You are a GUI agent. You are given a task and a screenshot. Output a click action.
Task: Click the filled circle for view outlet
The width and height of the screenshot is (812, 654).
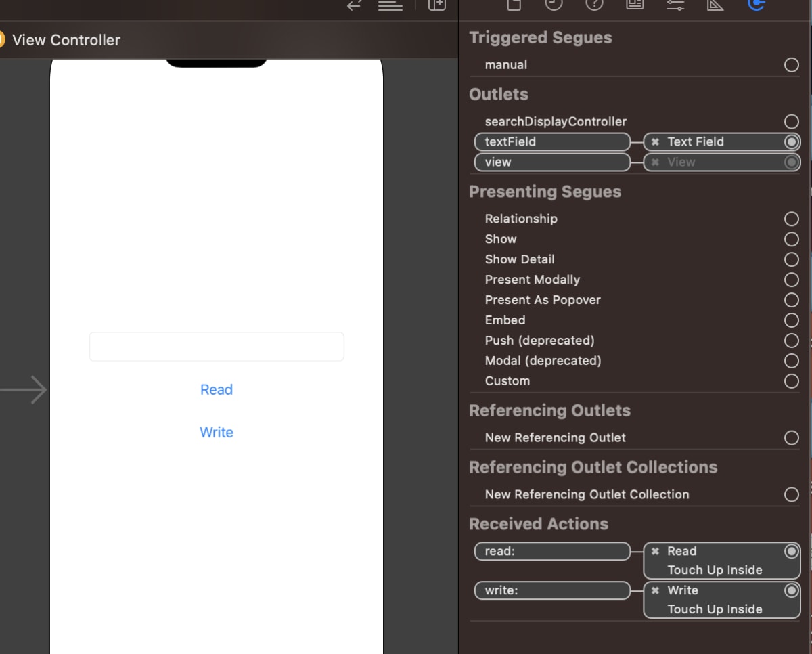point(792,162)
